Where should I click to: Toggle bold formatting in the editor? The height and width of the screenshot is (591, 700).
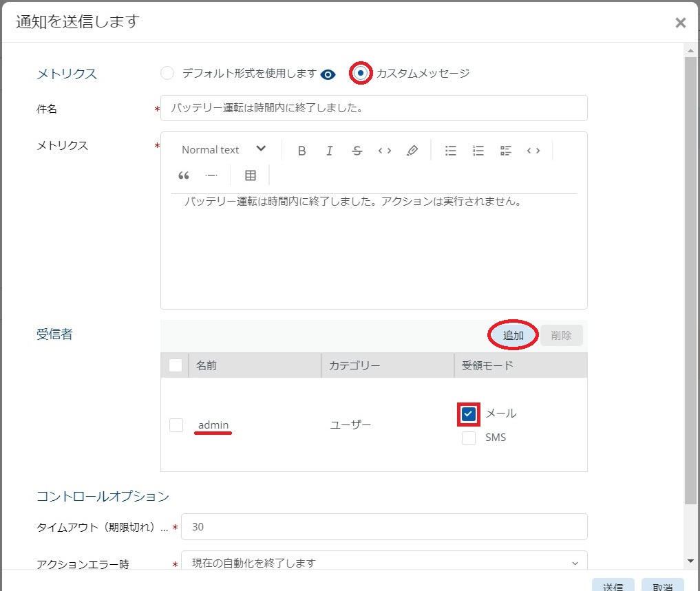pyautogui.click(x=301, y=151)
